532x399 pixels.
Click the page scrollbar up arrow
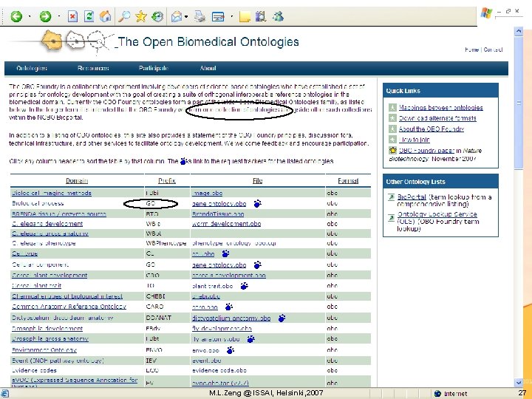(x=518, y=32)
